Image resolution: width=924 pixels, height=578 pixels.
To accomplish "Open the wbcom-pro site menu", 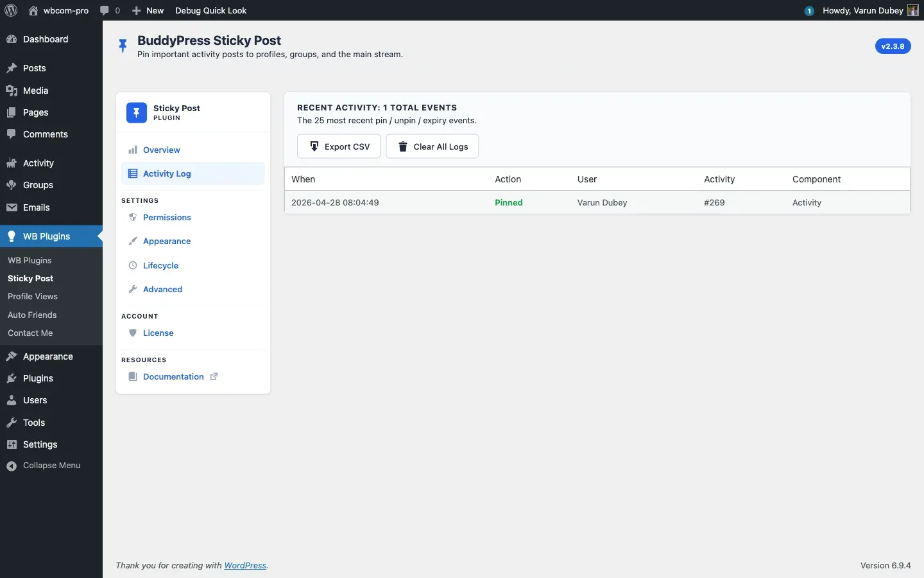I will pyautogui.click(x=58, y=10).
